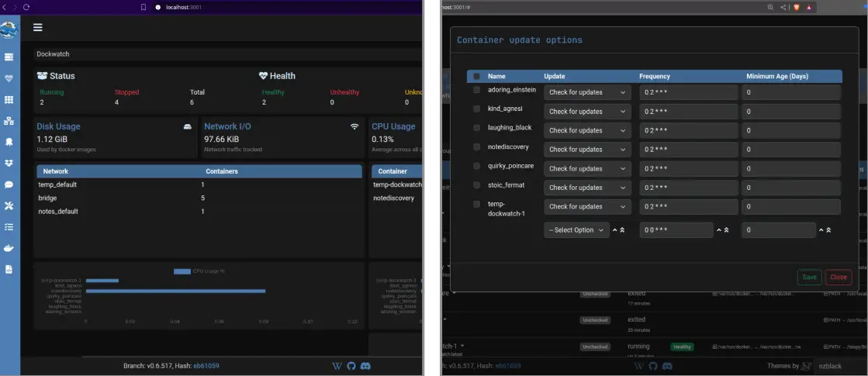868x376 pixels.
Task: Open the wrench and screwdriver settings icon
Action: tap(9, 205)
